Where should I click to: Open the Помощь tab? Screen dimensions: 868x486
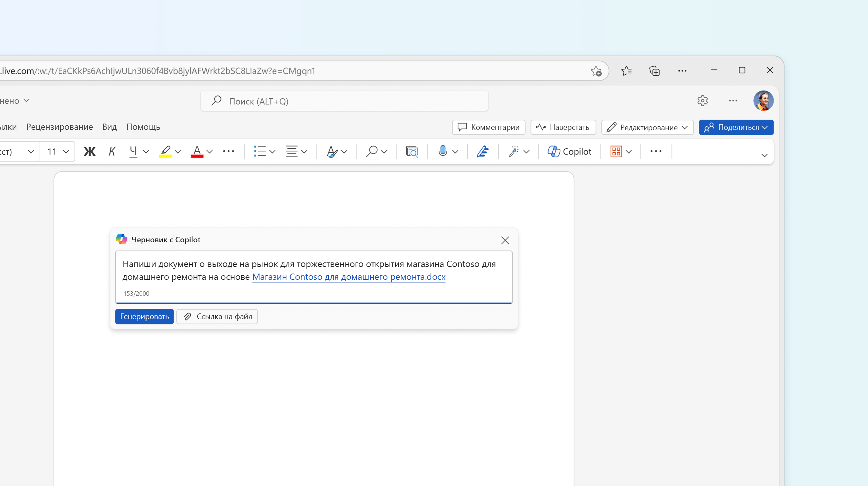pos(143,127)
